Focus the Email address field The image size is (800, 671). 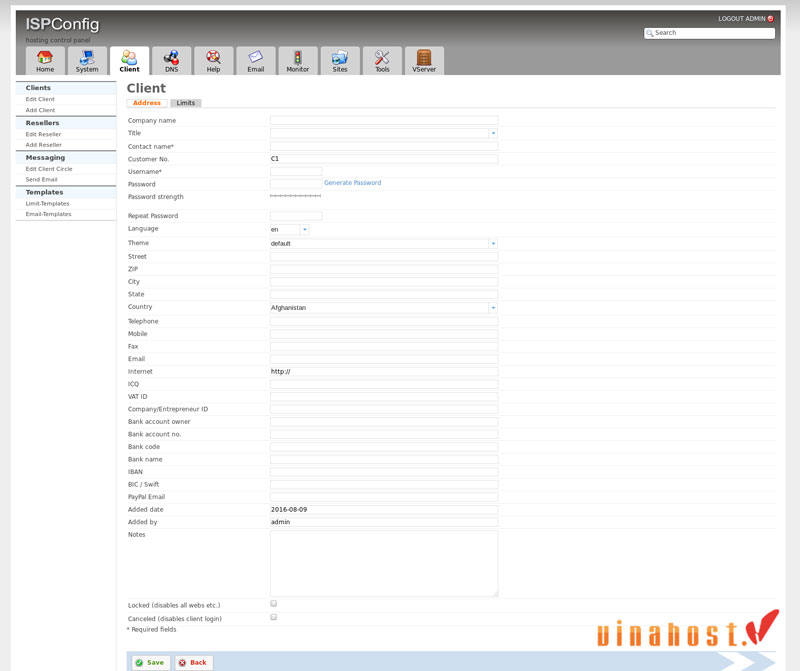tap(384, 359)
